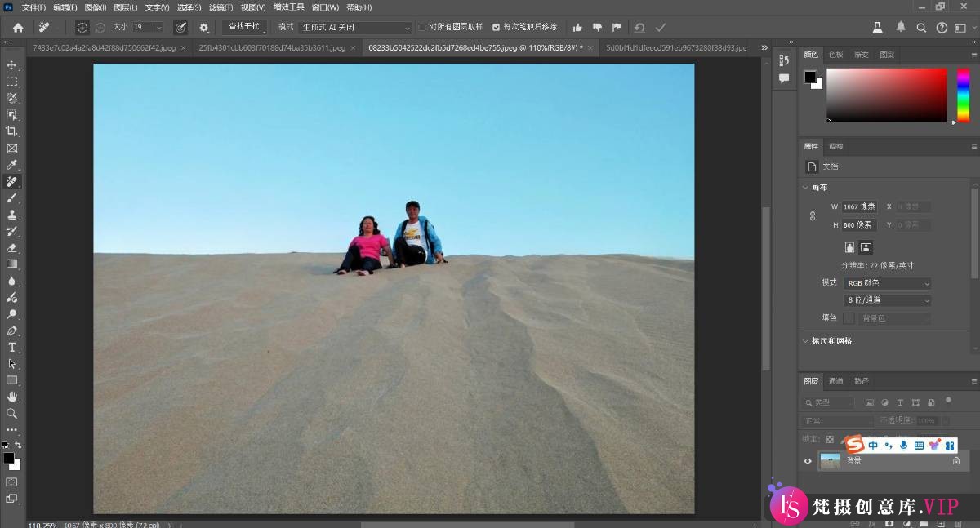Click the thumbs up feedback icon
The height and width of the screenshot is (528, 980).
coord(578,28)
